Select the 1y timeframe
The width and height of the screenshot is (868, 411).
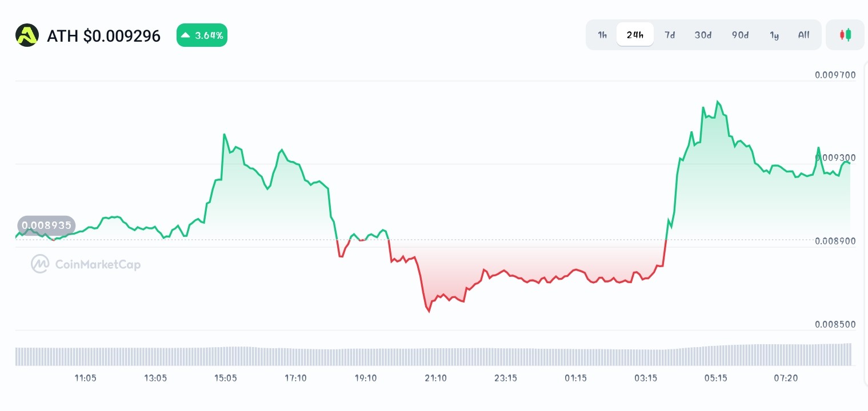pyautogui.click(x=774, y=35)
